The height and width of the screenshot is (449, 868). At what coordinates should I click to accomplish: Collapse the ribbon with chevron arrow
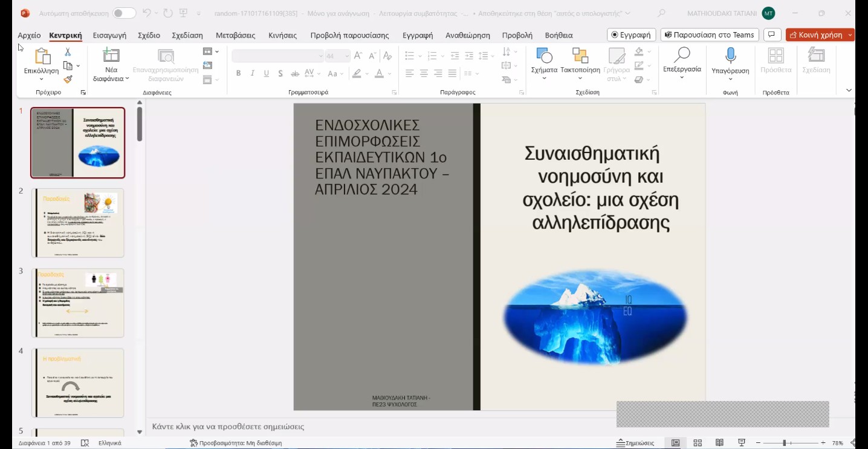(x=849, y=90)
